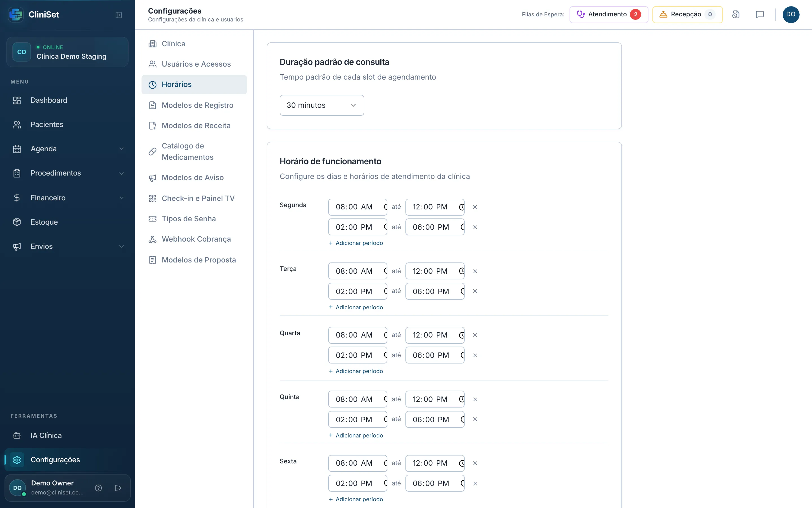Expand the Agenda menu chevron

click(122, 149)
